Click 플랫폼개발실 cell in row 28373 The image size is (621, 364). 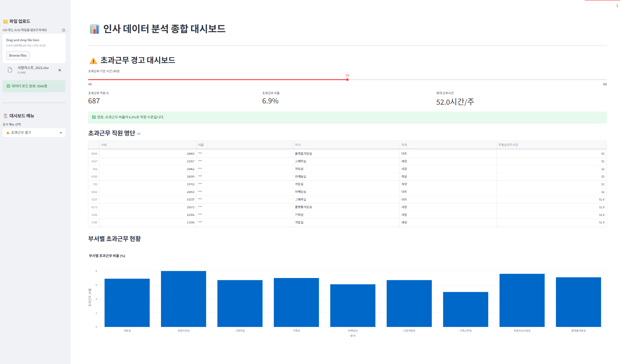(346, 207)
